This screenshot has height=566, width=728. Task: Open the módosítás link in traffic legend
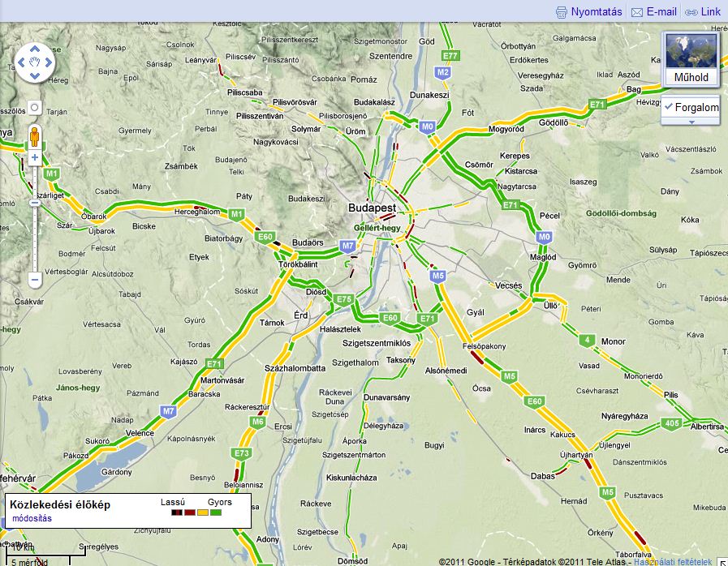pyautogui.click(x=32, y=518)
